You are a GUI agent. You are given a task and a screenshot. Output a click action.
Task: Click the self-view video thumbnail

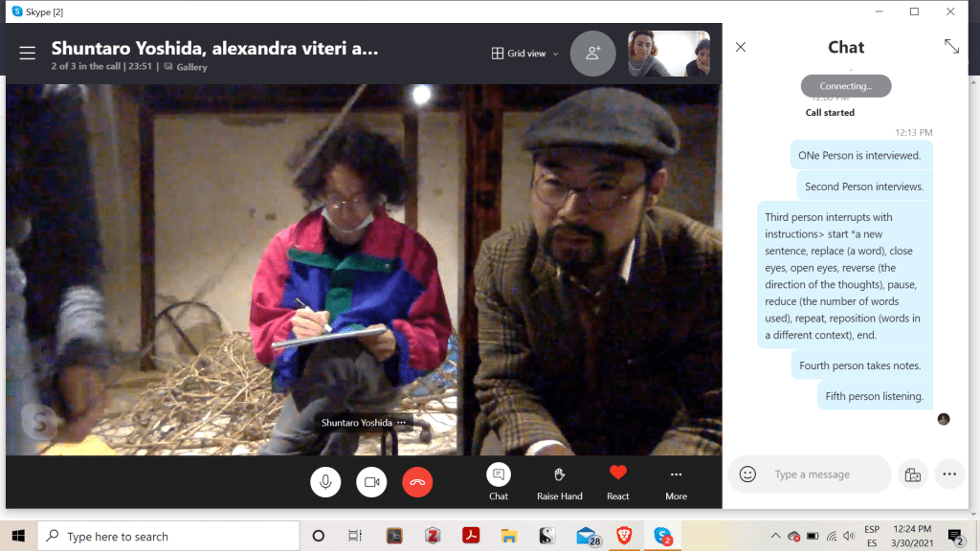point(668,54)
